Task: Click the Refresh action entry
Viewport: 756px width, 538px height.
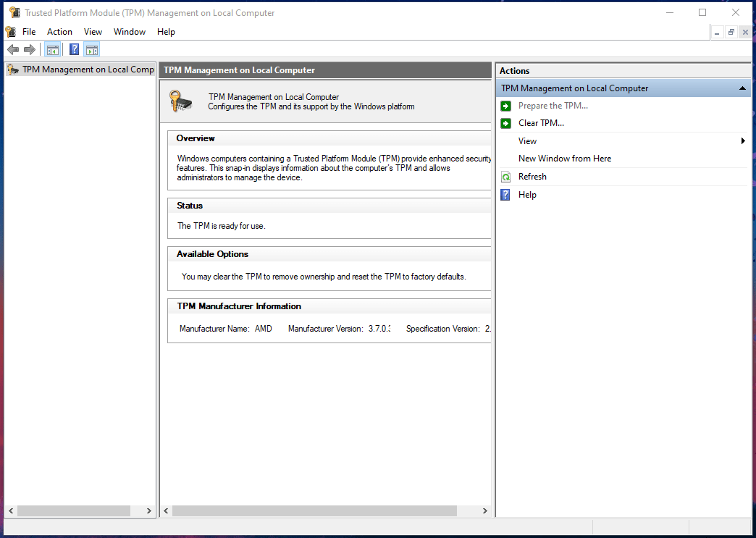Action: tap(532, 176)
